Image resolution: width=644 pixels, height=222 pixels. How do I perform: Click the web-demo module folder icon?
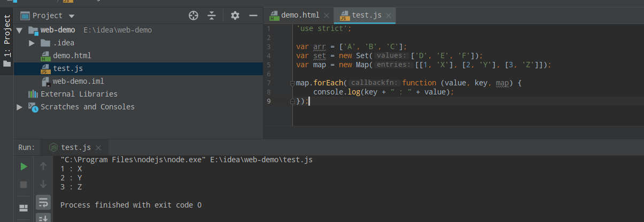[x=33, y=30]
